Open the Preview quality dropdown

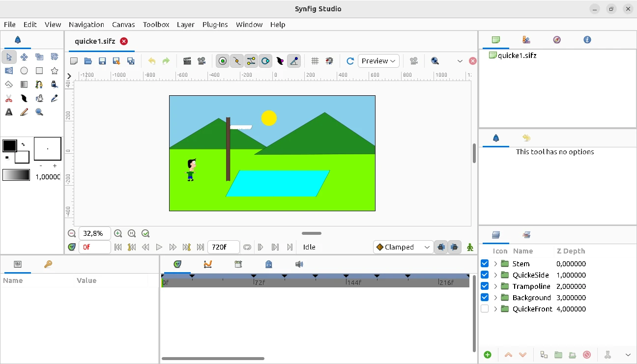pyautogui.click(x=378, y=61)
